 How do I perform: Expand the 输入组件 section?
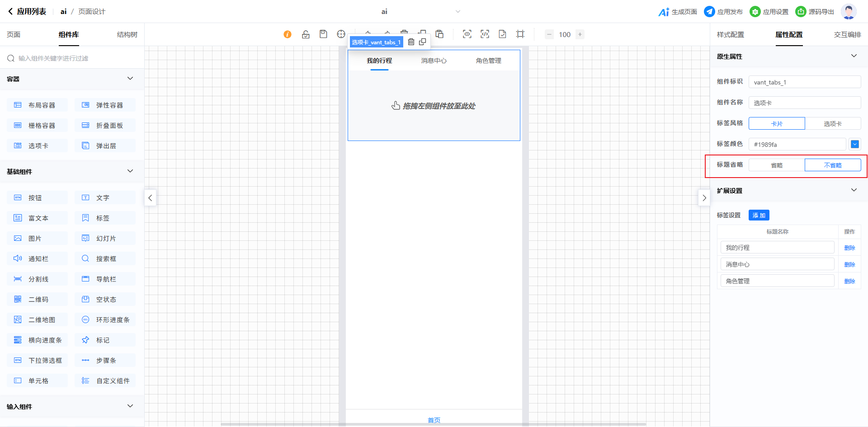[x=130, y=406]
